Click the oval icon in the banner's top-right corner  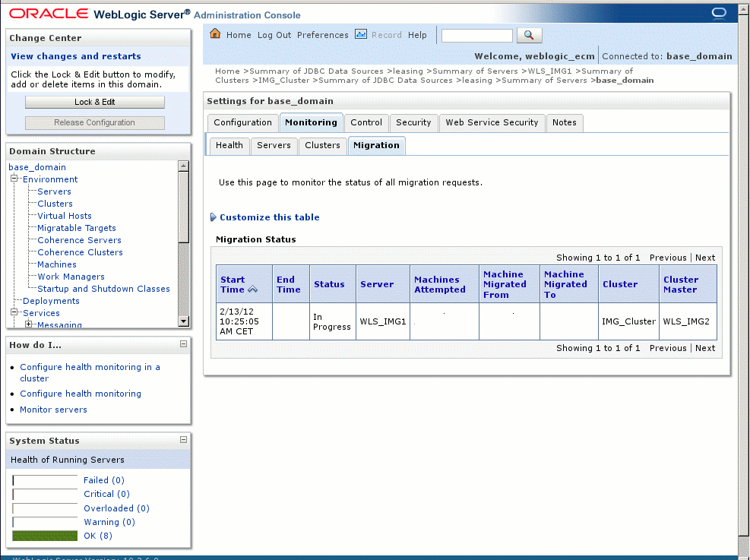tap(717, 11)
